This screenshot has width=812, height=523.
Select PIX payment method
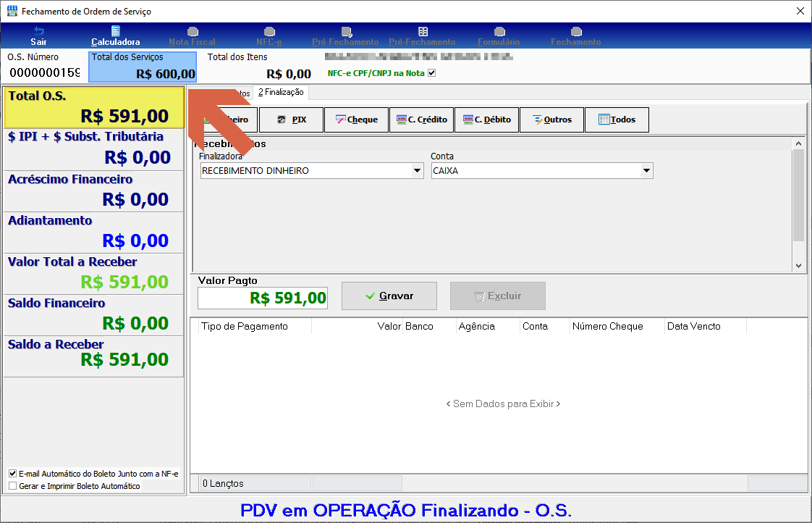click(292, 120)
